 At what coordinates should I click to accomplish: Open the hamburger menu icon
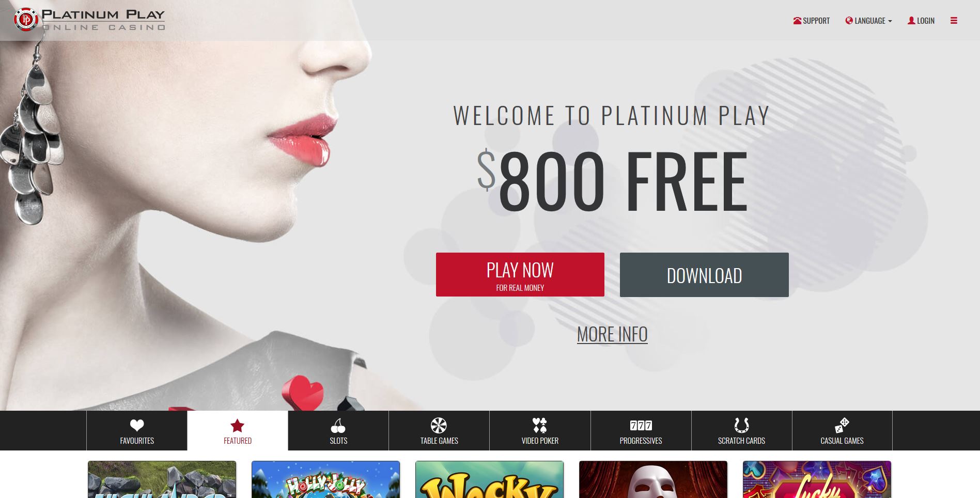point(954,21)
